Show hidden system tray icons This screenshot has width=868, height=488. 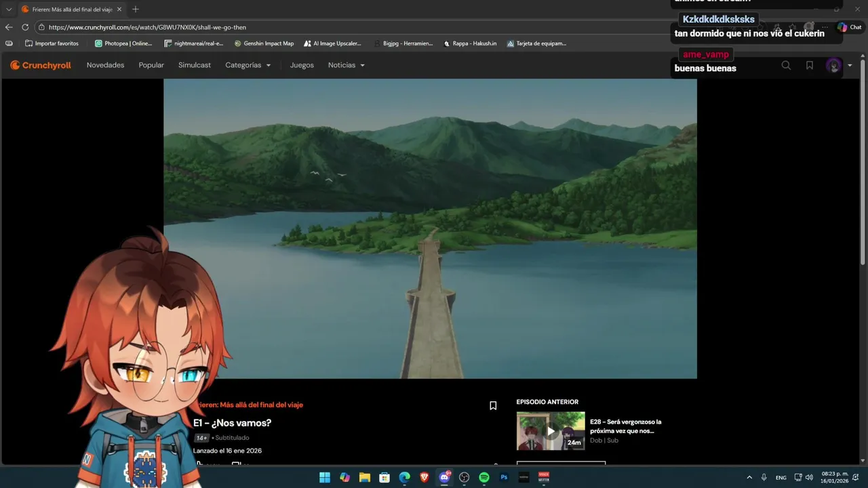pyautogui.click(x=749, y=477)
